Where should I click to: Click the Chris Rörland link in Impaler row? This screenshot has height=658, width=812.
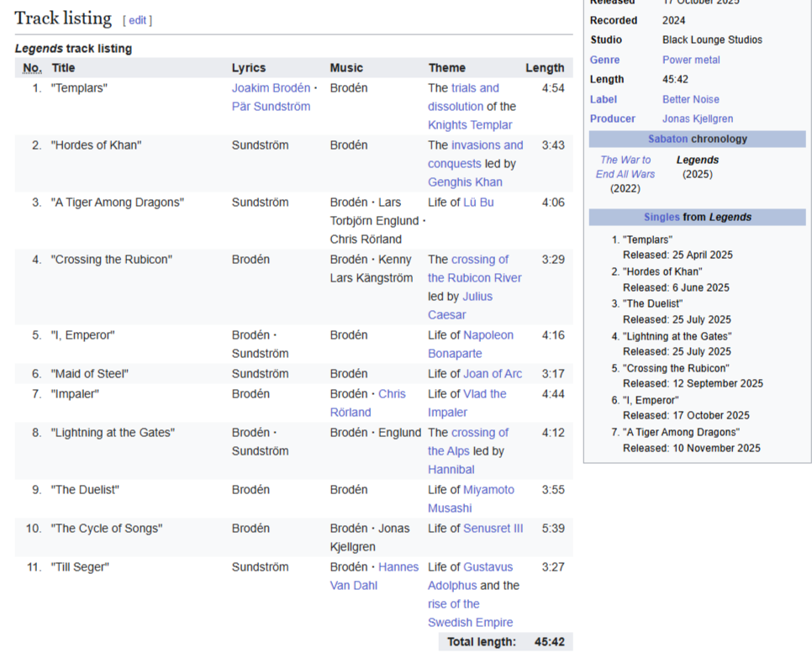(x=367, y=403)
